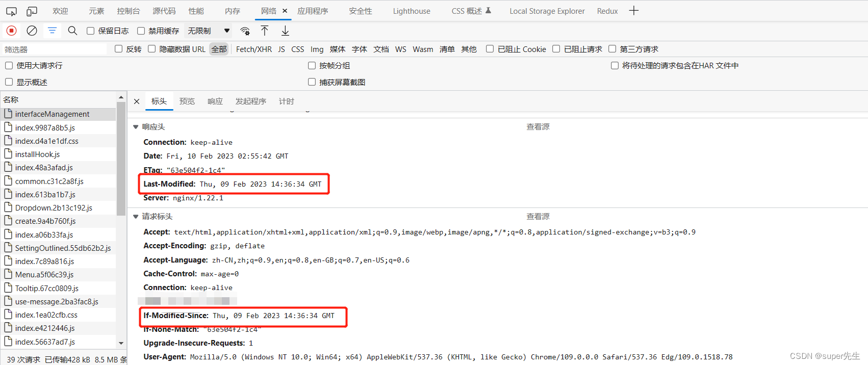The height and width of the screenshot is (365, 868).
Task: View source of 请求标头
Action: tap(538, 217)
